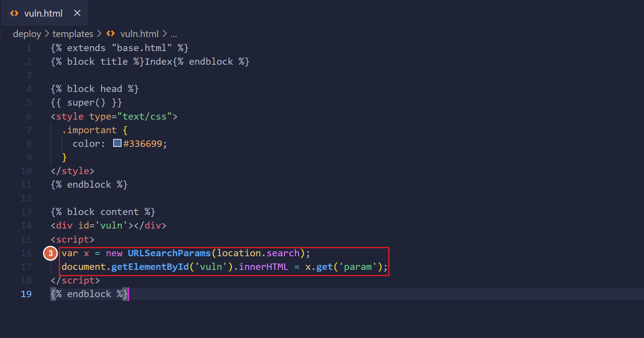Open the templates breadcrumb folder

click(x=73, y=34)
